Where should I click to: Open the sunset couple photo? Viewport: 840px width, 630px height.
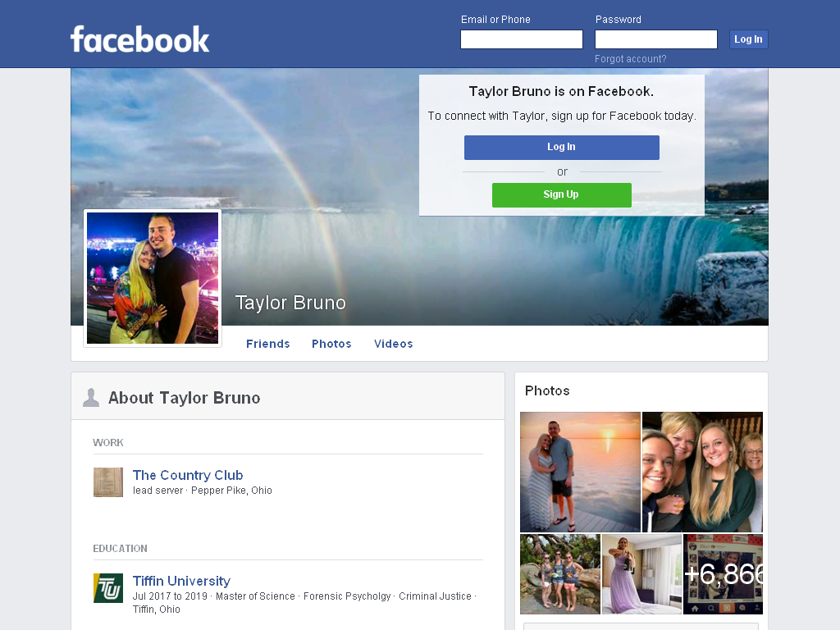(580, 472)
